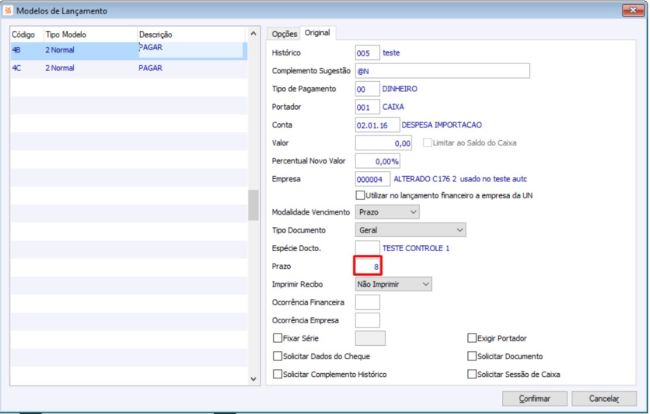
Task: Toggle Limitar ao Saldo do Caixa checkbox
Action: point(427,143)
